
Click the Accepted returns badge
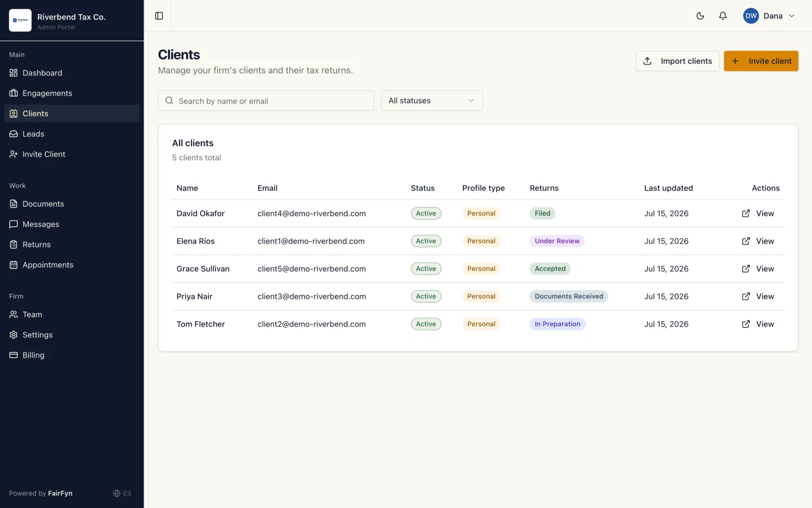click(550, 269)
